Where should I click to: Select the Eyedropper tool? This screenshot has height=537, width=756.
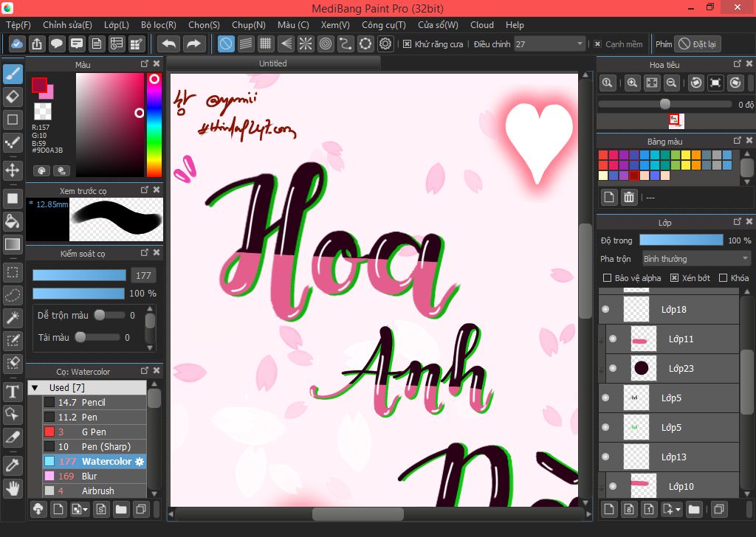(x=13, y=465)
